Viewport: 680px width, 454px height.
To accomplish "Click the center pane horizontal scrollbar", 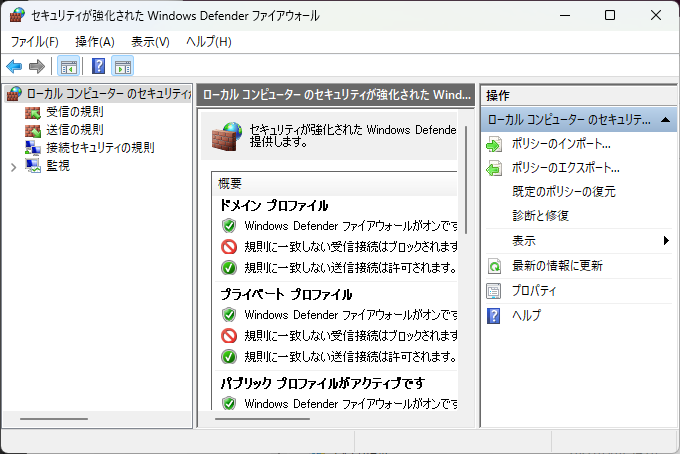I will [x=262, y=419].
